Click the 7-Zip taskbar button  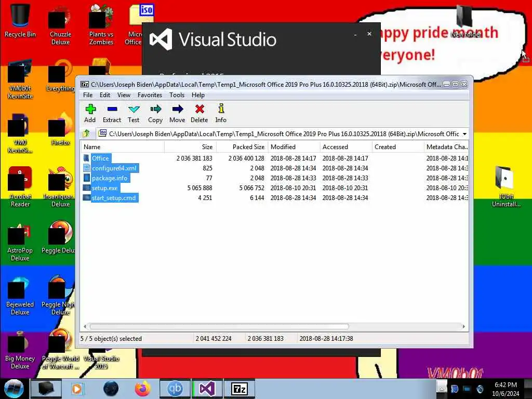tap(240, 389)
